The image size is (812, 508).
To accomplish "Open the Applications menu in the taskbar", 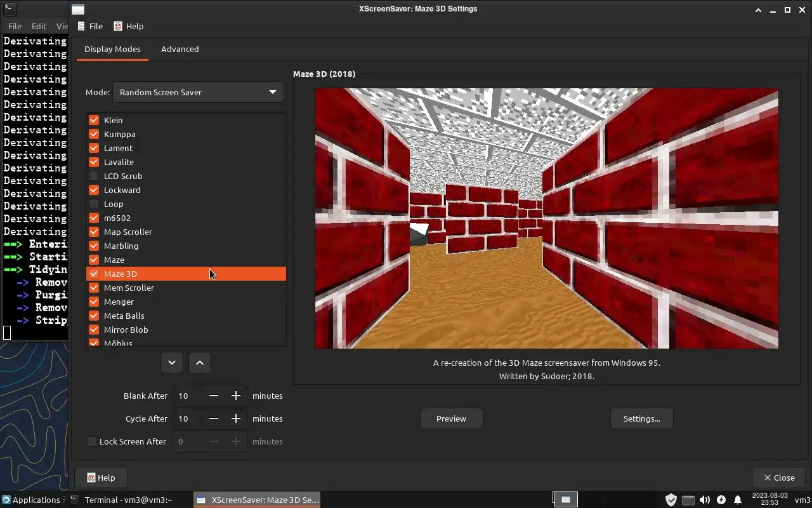I will [30, 500].
